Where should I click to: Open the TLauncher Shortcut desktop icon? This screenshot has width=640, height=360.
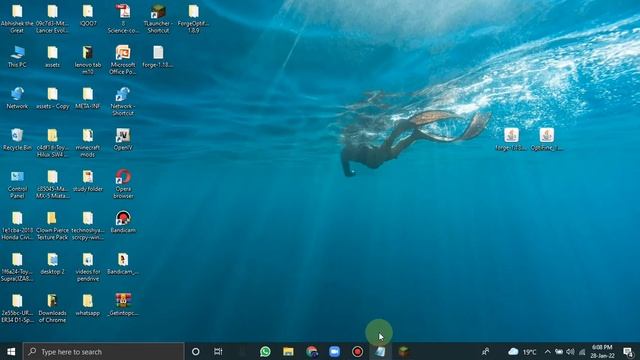click(x=158, y=19)
